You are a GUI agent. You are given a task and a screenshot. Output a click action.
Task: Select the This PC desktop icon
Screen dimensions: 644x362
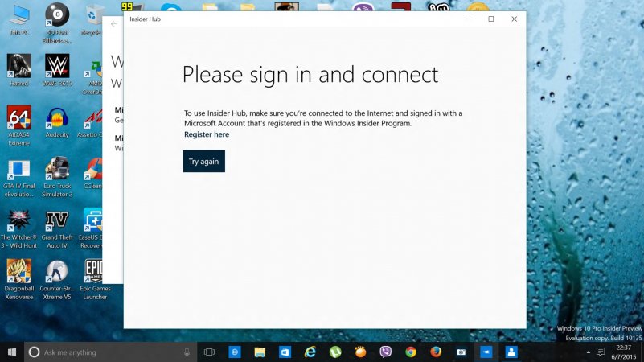click(18, 19)
